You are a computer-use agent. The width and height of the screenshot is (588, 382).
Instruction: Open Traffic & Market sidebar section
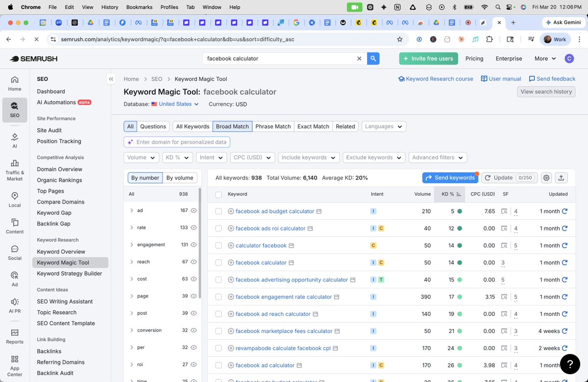15,170
